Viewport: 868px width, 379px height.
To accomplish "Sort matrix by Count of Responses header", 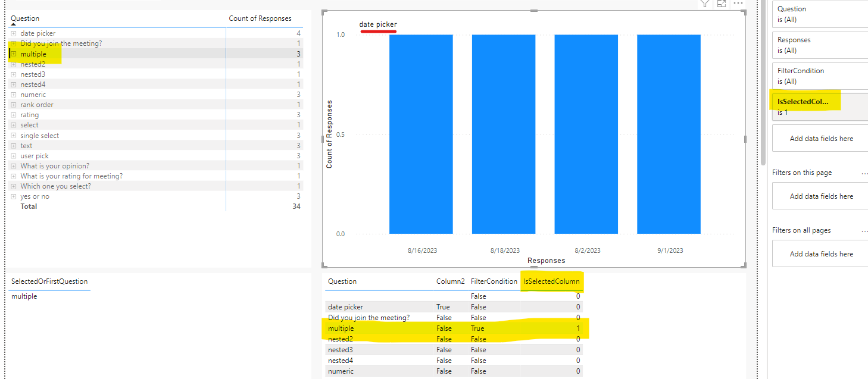I will coord(260,18).
